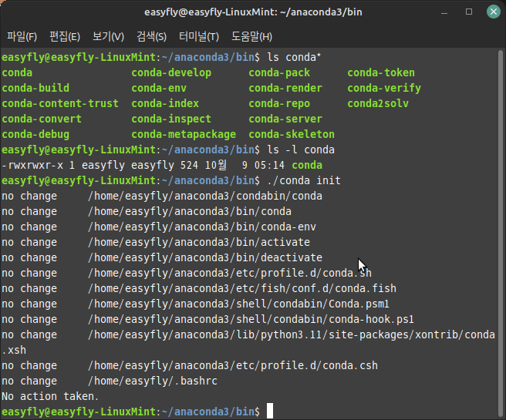Click the conda-env entry in ls output
This screenshot has height=420, width=506.
pos(159,89)
